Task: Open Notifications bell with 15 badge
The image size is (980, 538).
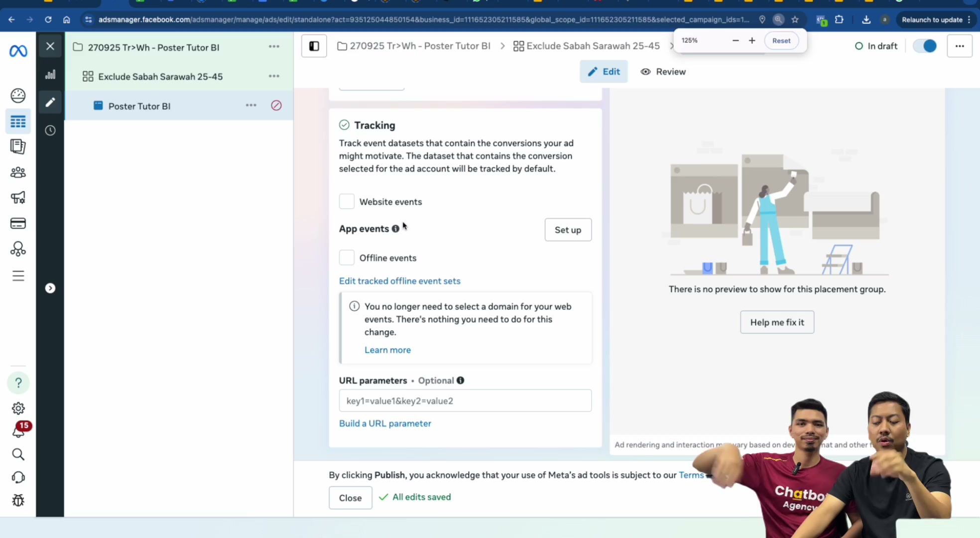Action: coord(19,429)
